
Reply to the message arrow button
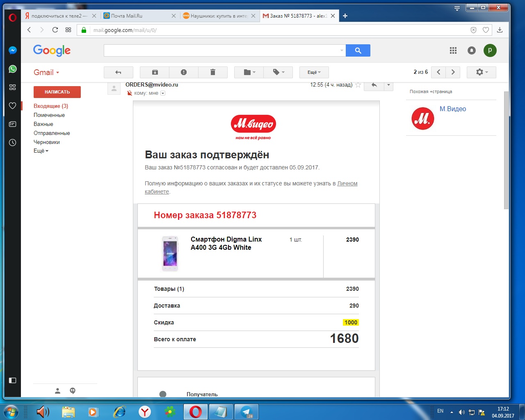click(374, 85)
